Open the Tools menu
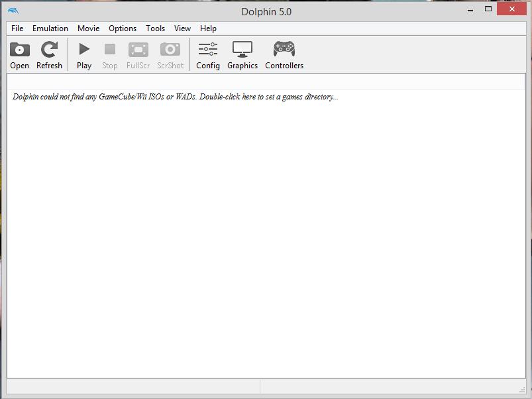 coord(155,28)
